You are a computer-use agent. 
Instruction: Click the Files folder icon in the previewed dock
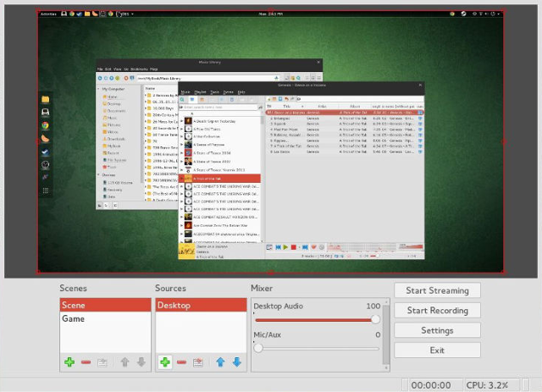[x=45, y=100]
